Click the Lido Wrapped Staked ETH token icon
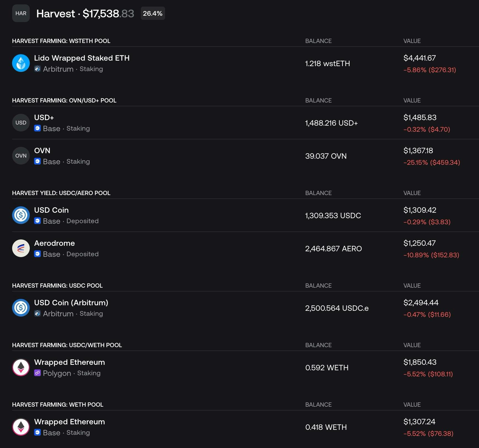 pyautogui.click(x=21, y=63)
